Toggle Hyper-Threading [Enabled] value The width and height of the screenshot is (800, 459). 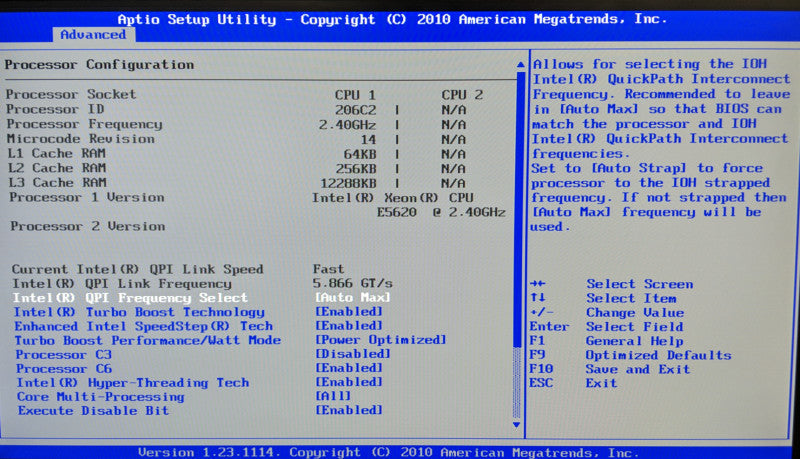pos(349,382)
